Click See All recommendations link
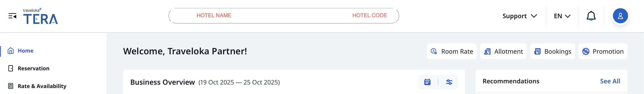The width and height of the screenshot is (644, 94). point(610,81)
